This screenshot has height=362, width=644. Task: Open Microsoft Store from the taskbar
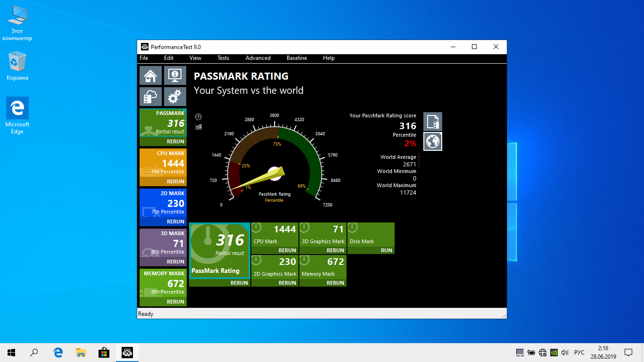[104, 352]
